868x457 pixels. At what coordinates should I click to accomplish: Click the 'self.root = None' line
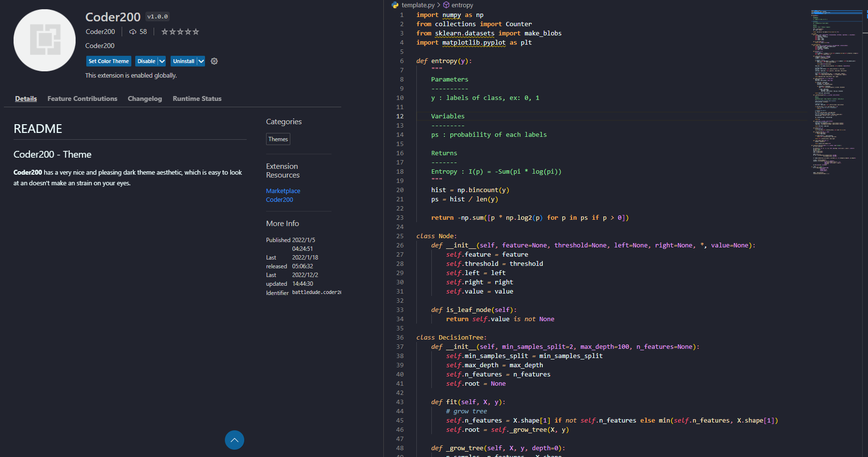click(x=476, y=384)
